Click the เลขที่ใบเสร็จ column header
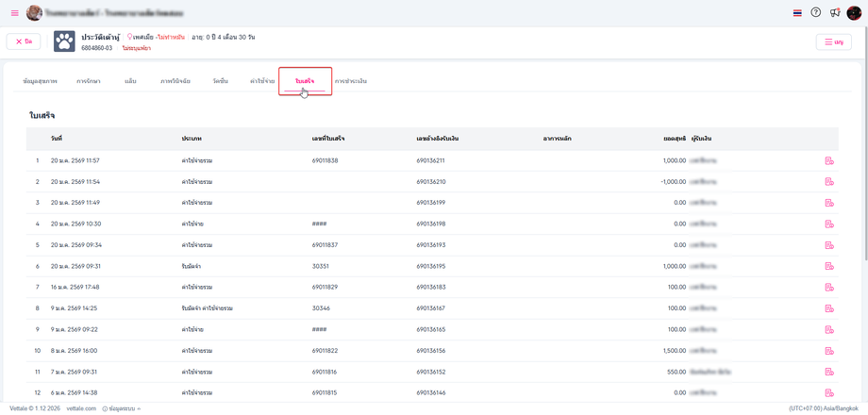Image resolution: width=868 pixels, height=415 pixels. pos(328,139)
